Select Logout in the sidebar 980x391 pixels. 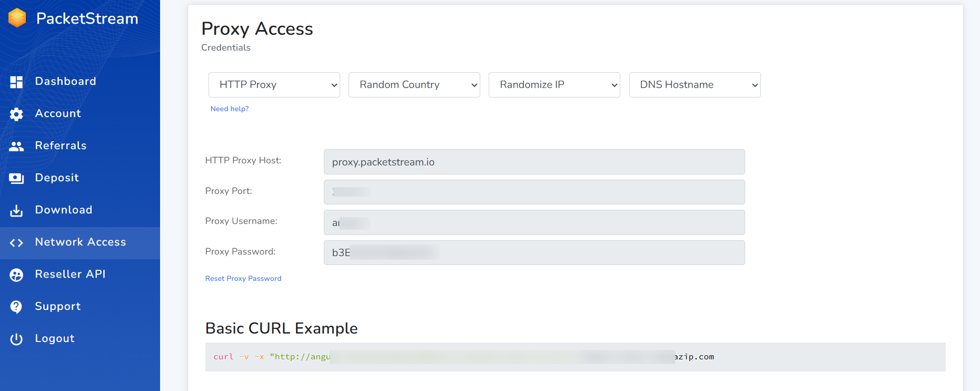80,339
